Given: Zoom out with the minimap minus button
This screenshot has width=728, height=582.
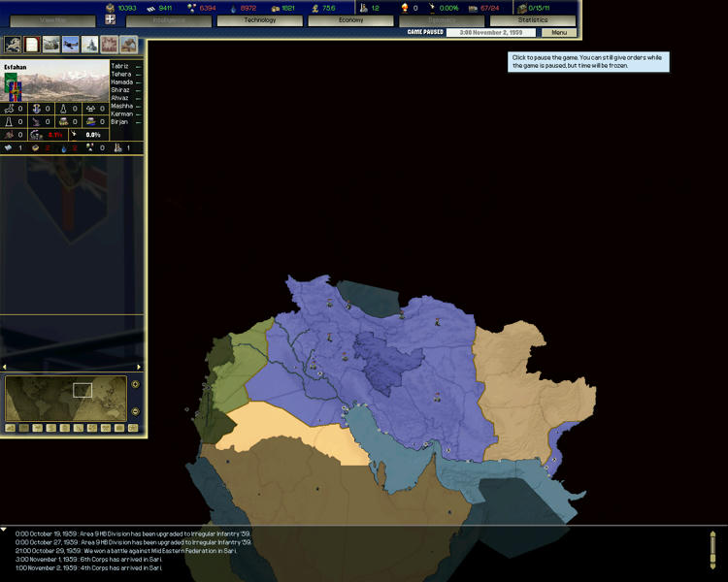Looking at the screenshot, I should [x=135, y=411].
